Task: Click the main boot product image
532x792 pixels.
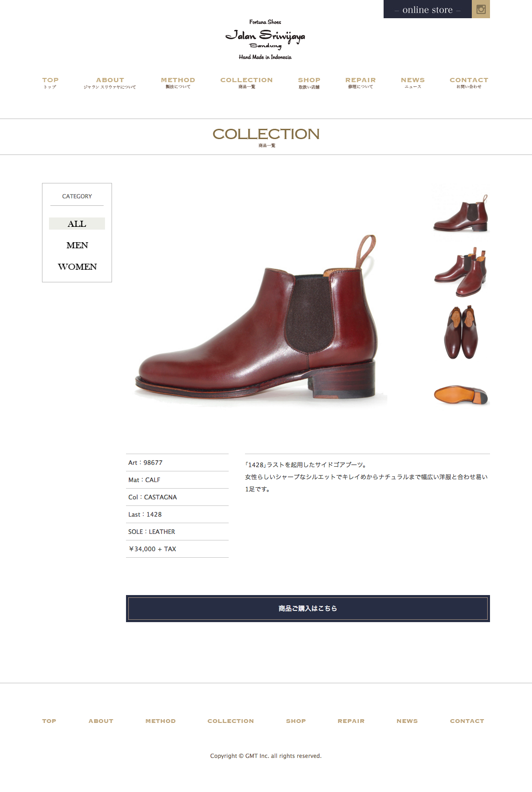Action: tap(261, 320)
